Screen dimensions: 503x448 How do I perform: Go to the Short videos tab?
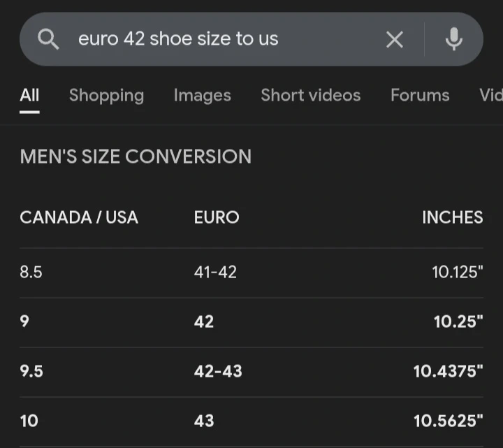[310, 96]
